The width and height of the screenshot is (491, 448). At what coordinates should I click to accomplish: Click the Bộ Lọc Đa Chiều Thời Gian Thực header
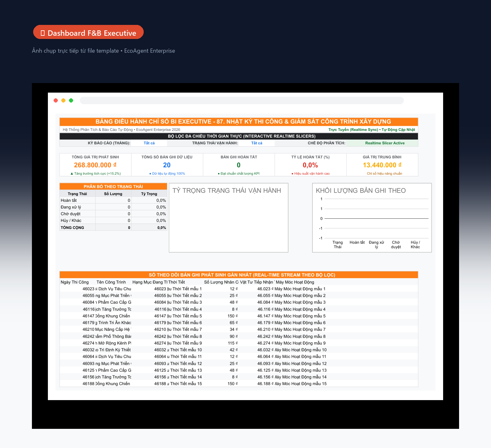pos(239,136)
